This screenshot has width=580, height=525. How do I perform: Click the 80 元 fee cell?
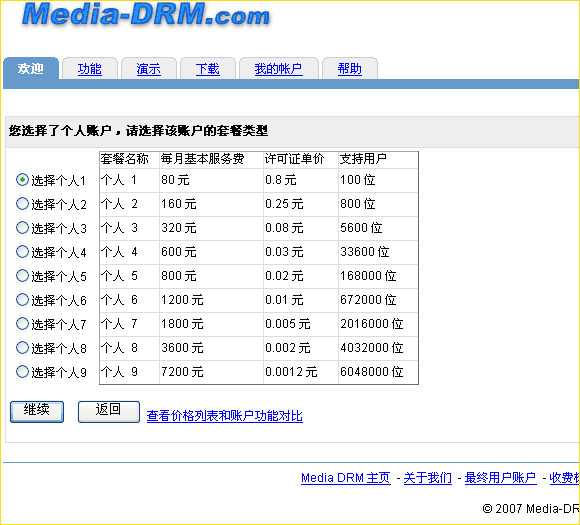click(211, 180)
